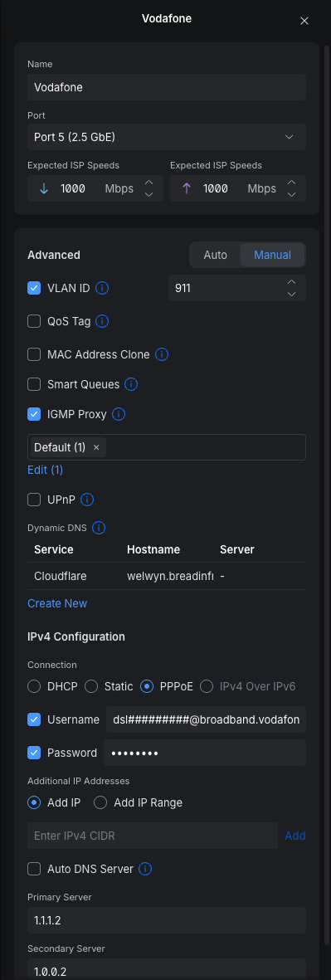Enable the QoS Tag checkbox

click(34, 322)
